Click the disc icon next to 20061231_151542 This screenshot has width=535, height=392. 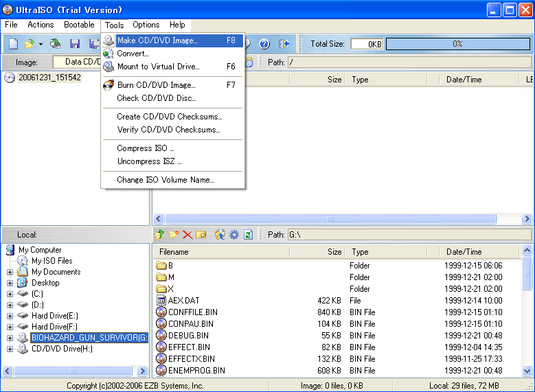[x=10, y=78]
